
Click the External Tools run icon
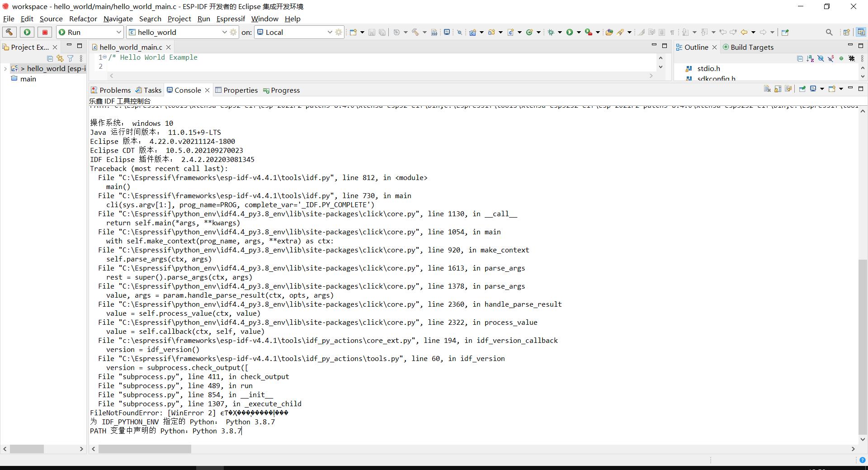tap(588, 32)
